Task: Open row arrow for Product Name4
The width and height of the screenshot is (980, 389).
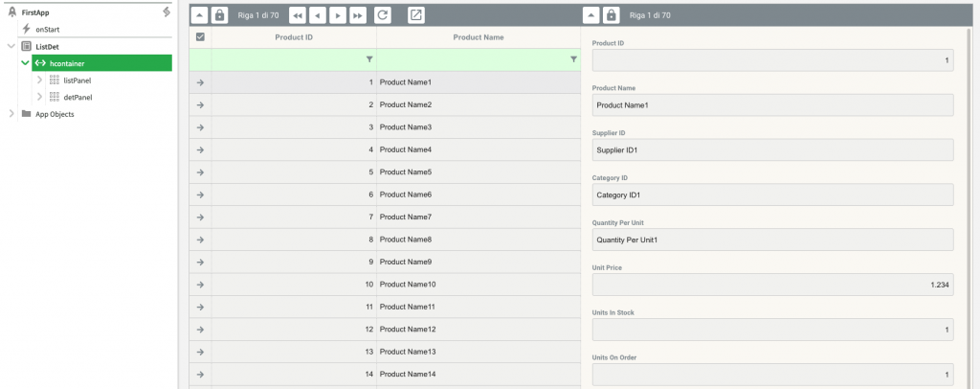Action: 200,150
